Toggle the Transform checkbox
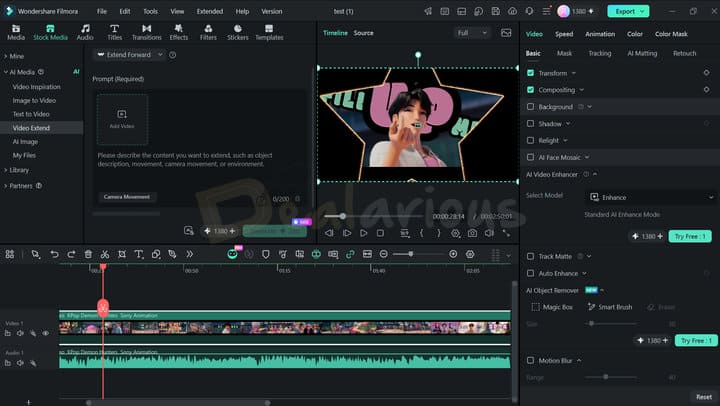The width and height of the screenshot is (720, 406). click(530, 73)
